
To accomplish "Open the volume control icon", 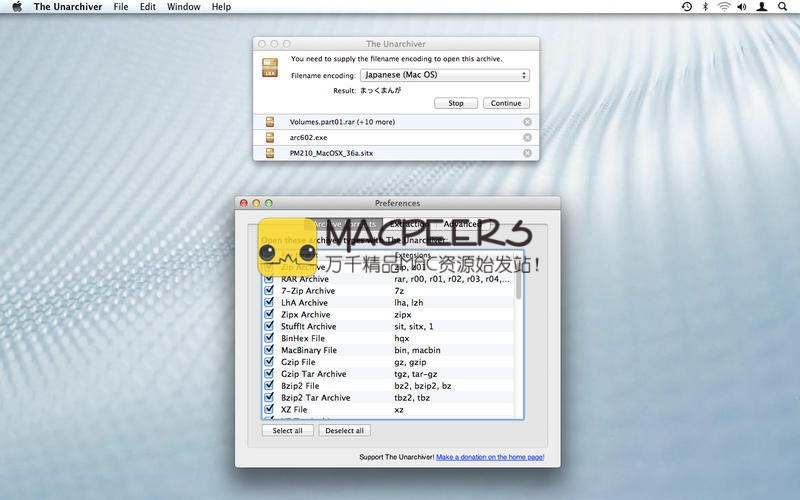I will 741,7.
